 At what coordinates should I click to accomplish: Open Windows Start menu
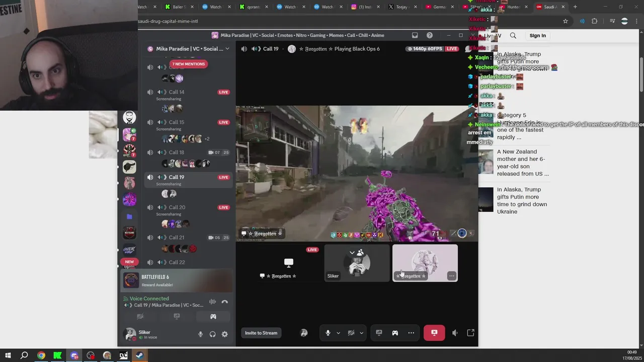tap(8, 355)
